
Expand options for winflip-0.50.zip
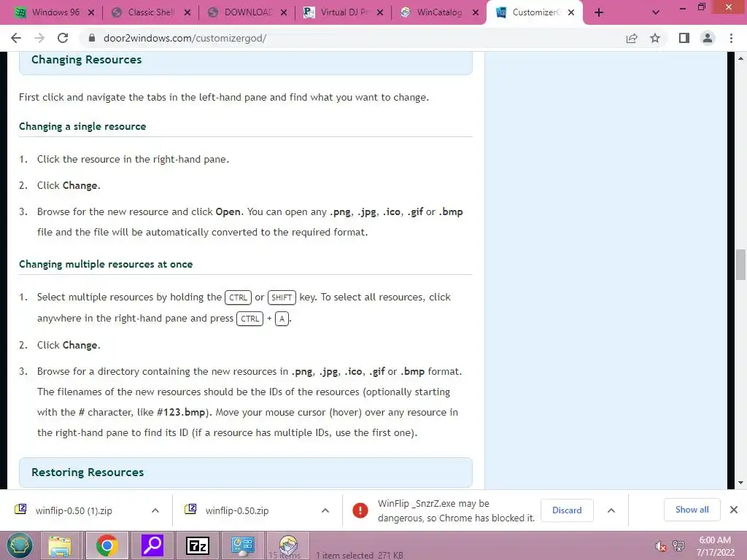[x=325, y=510]
